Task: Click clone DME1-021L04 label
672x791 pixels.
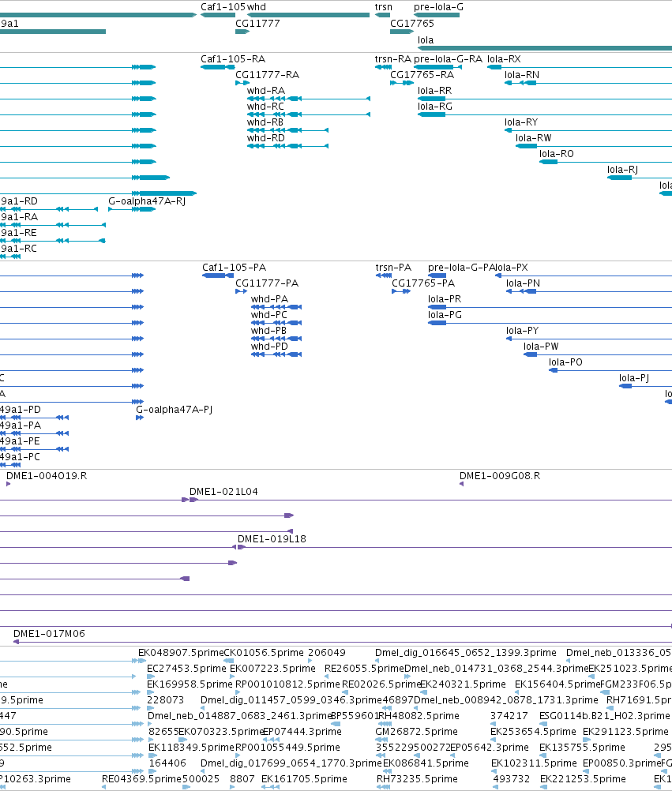Action: (223, 492)
